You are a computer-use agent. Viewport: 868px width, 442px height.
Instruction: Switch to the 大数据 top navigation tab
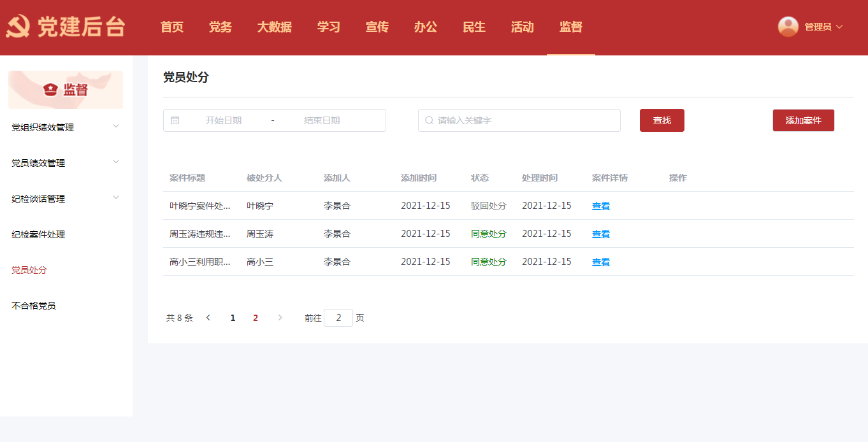(x=275, y=27)
